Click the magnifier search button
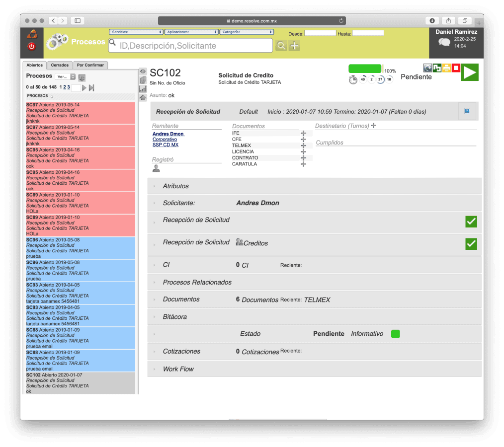This screenshot has width=504, height=447. click(281, 46)
